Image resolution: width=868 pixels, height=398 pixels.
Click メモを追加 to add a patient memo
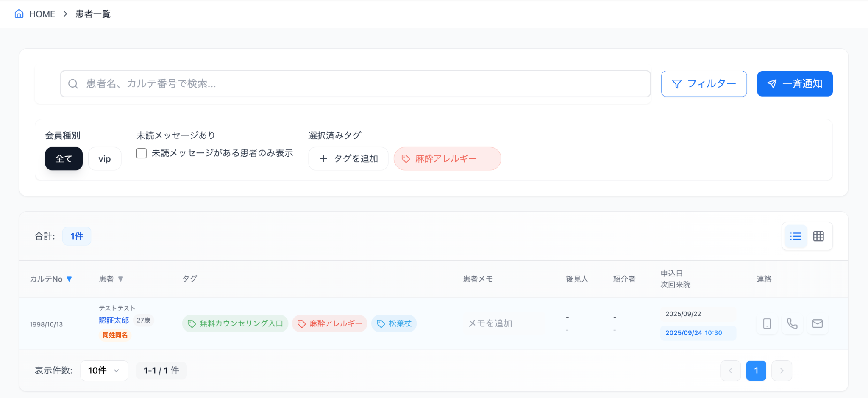[x=490, y=323]
